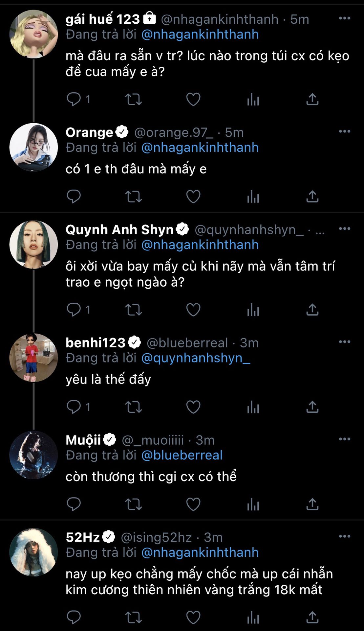Viewport: 364px width, 631px height.
Task: Like Orange's reply tweet
Action: click(193, 196)
